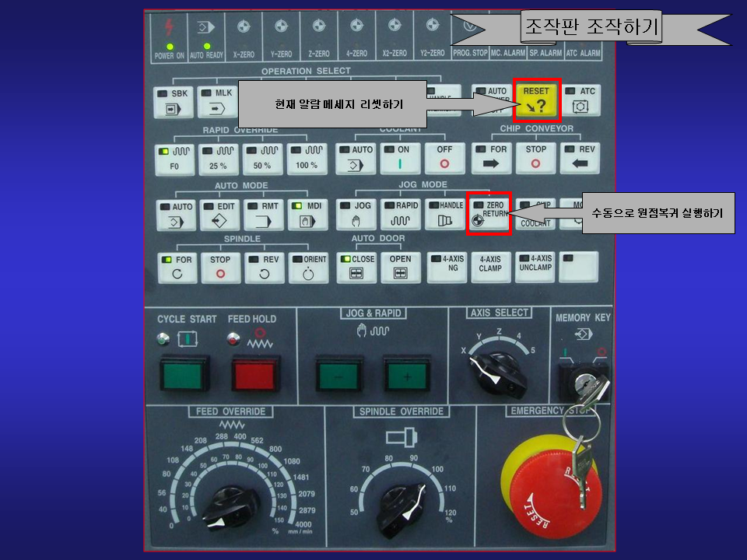Set rapid override to F0
This screenshot has height=560, width=747.
pyautogui.click(x=174, y=159)
